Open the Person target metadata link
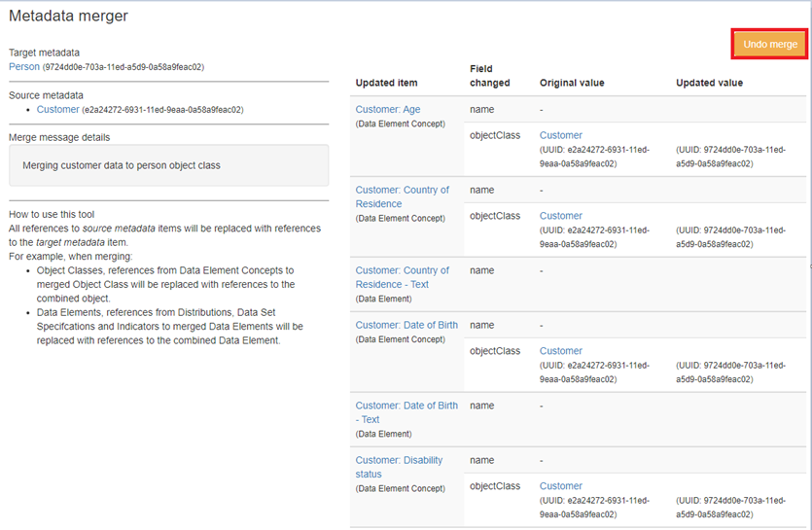 pos(24,67)
